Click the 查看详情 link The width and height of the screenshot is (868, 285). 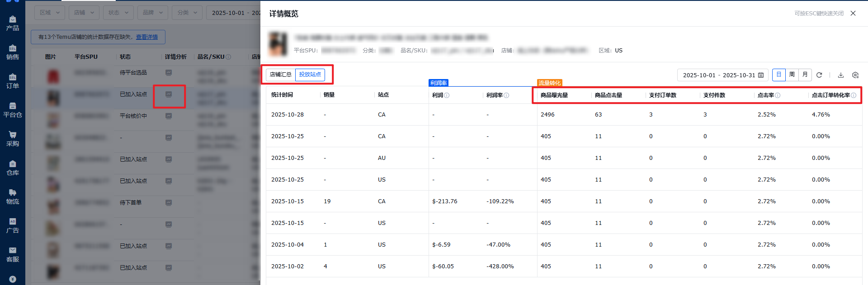coord(147,37)
